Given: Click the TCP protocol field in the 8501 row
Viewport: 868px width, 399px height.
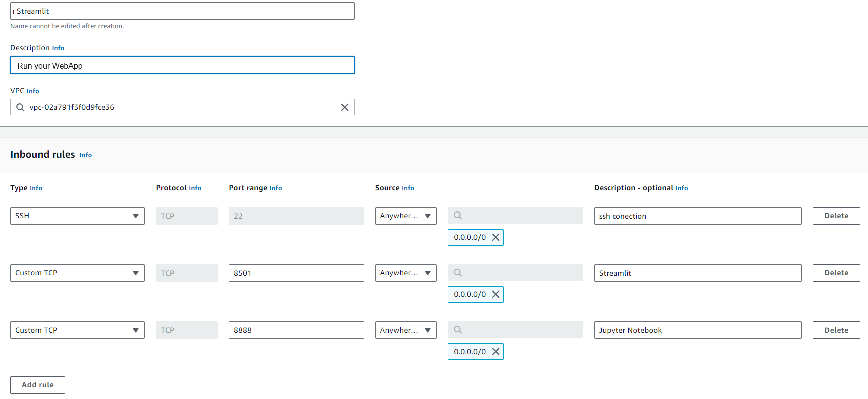Looking at the screenshot, I should coord(187,273).
